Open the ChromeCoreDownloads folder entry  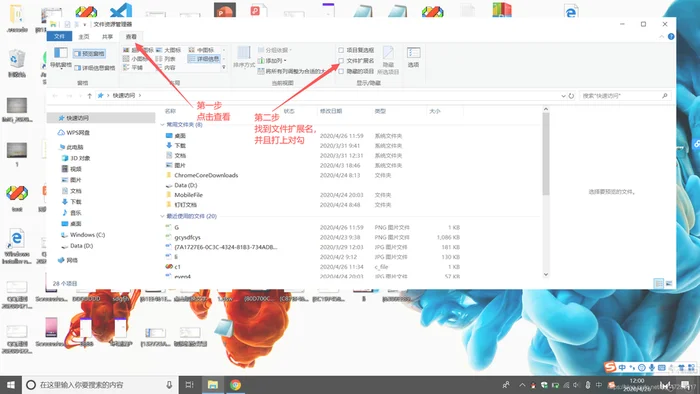pos(206,175)
